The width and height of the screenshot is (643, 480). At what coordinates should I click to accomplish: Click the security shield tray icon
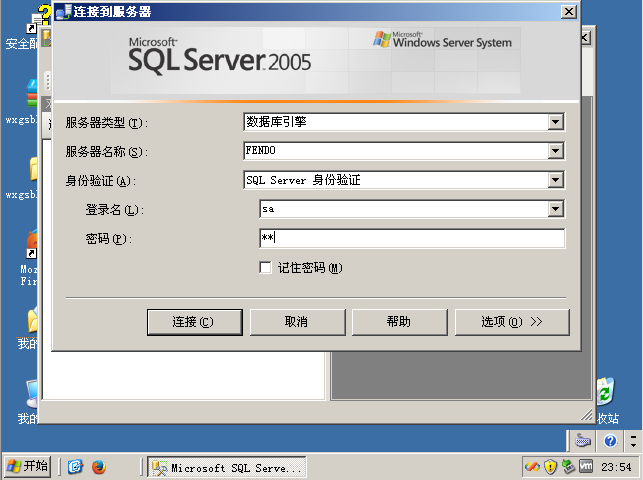click(x=550, y=466)
